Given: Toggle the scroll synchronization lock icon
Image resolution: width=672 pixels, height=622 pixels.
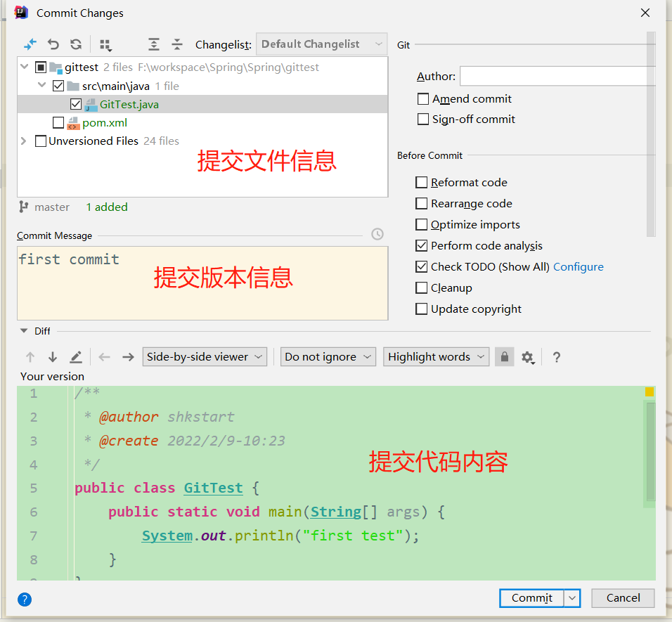Looking at the screenshot, I should click(505, 357).
